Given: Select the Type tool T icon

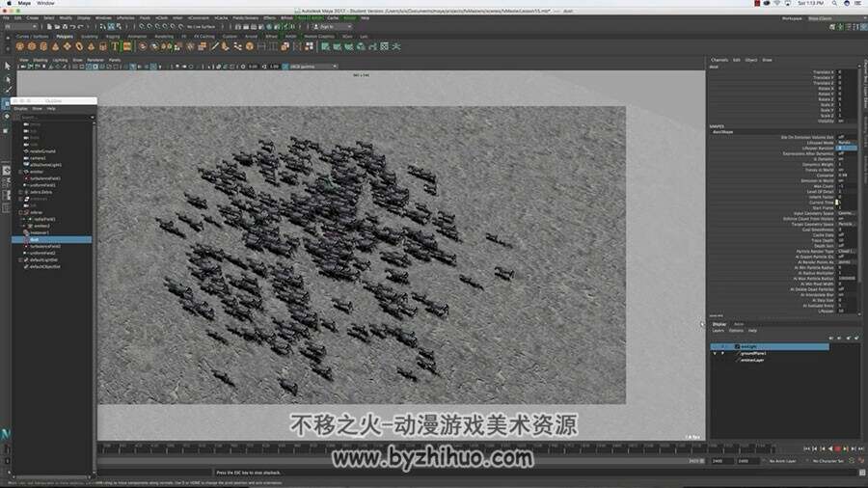Looking at the screenshot, I should 115,46.
